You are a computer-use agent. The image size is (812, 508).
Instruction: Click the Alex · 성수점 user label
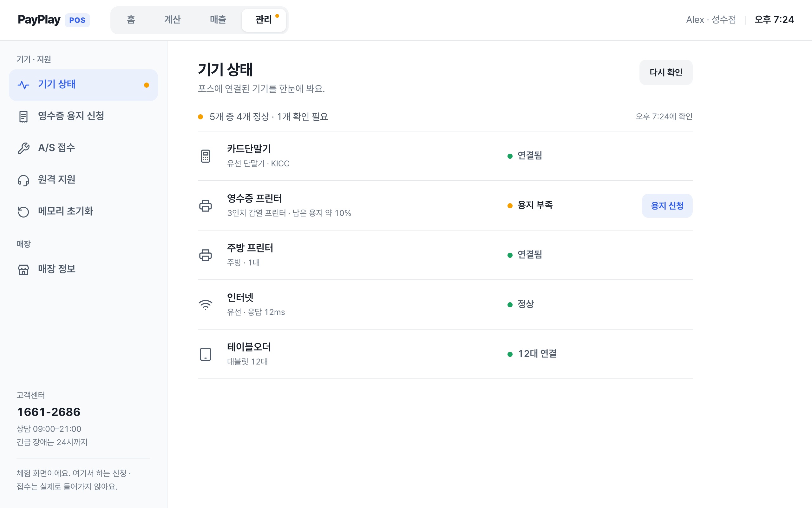point(711,20)
